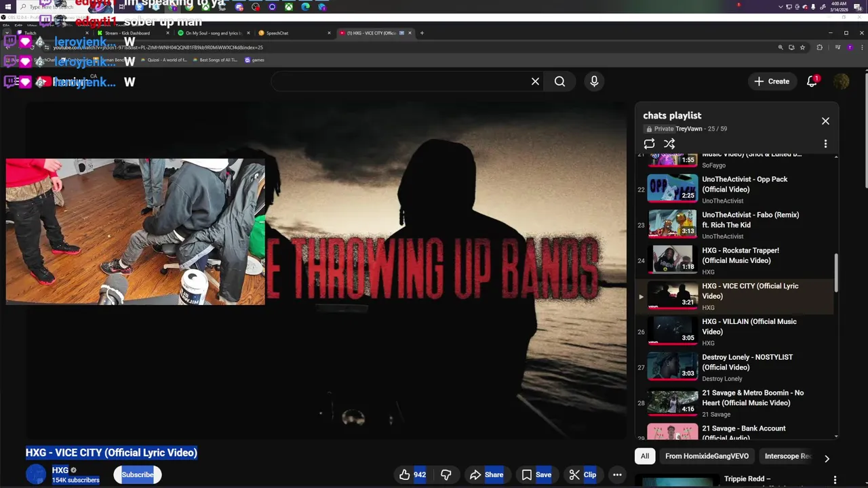868x488 pixels.
Task: Switch to On My Soul lyrics tab
Action: click(214, 33)
